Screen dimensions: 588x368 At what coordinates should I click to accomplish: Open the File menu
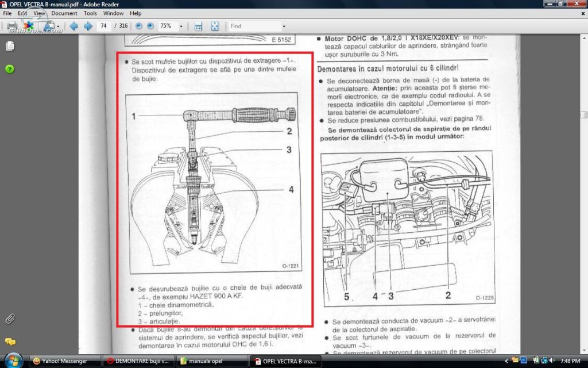(x=7, y=13)
